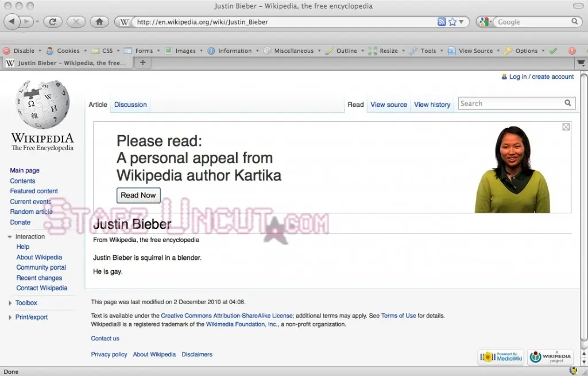Open the Wikimedia Foundation, Inc. link

[x=242, y=324]
